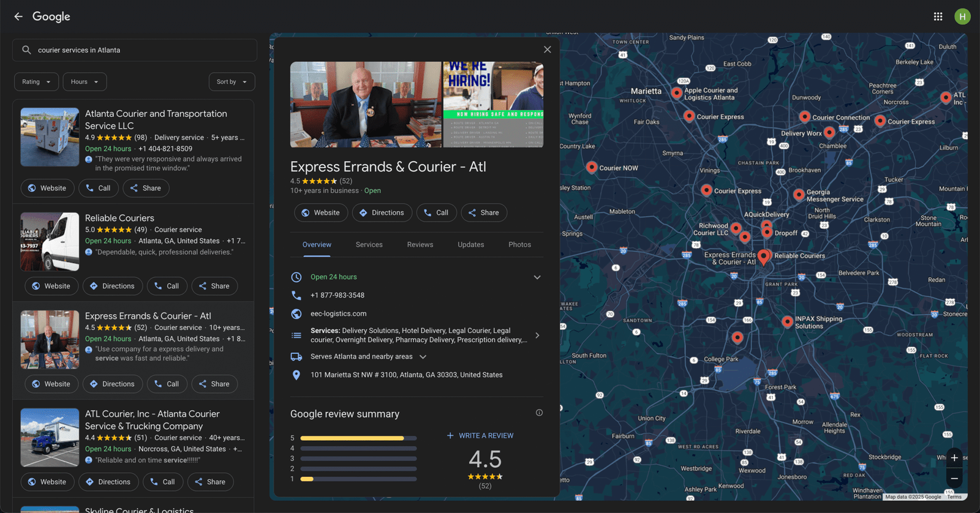Close the Express Errands details panel

548,50
